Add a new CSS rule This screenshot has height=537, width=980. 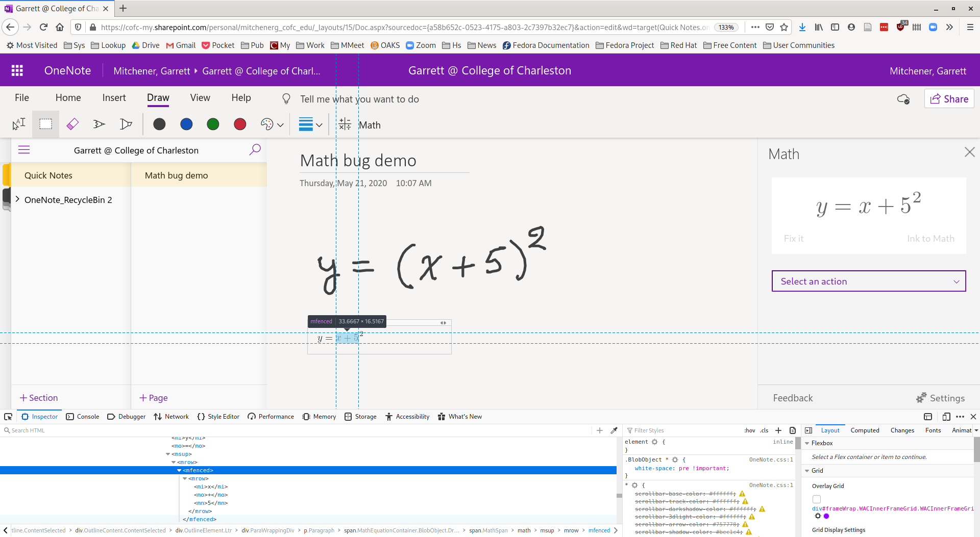pos(778,430)
